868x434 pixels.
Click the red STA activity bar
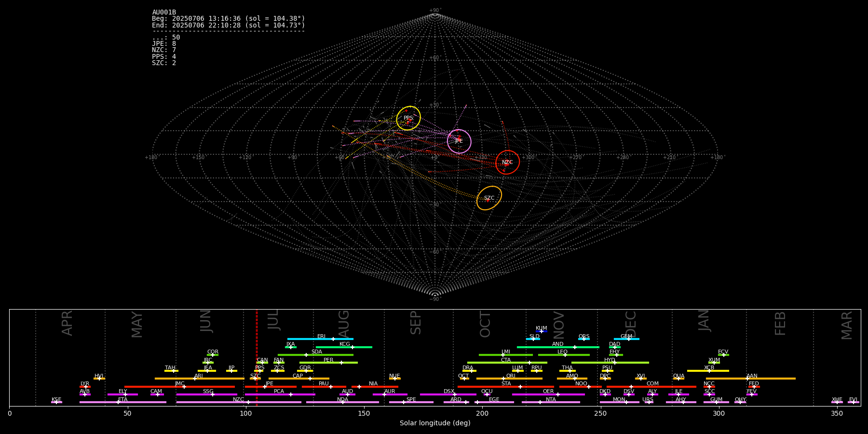click(506, 387)
